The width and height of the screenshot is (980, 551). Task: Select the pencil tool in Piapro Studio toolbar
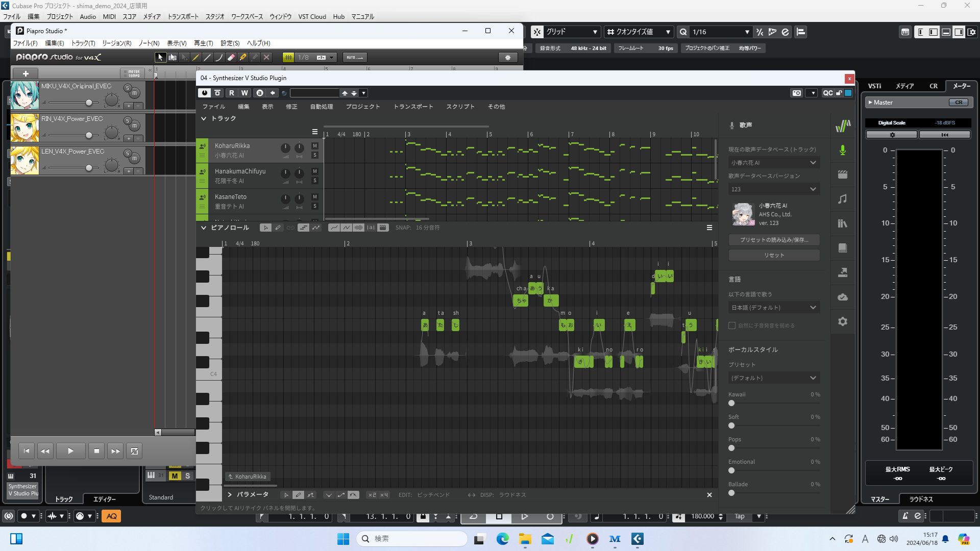(x=196, y=57)
